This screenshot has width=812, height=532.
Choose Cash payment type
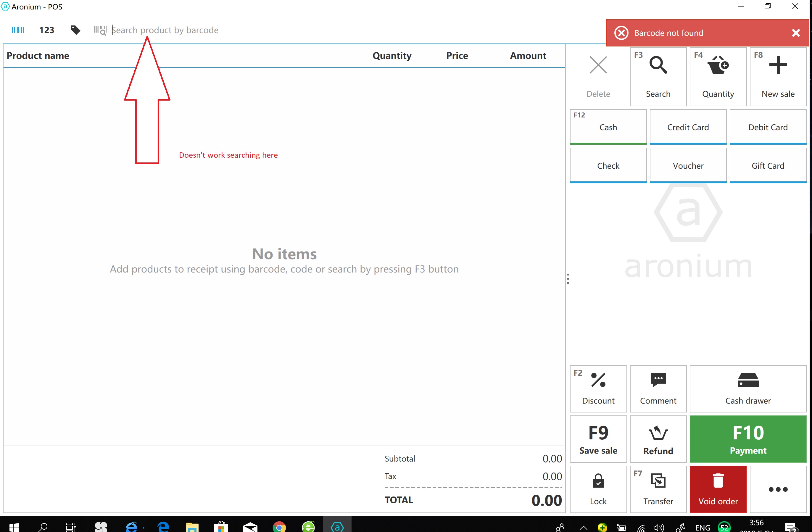click(x=608, y=127)
